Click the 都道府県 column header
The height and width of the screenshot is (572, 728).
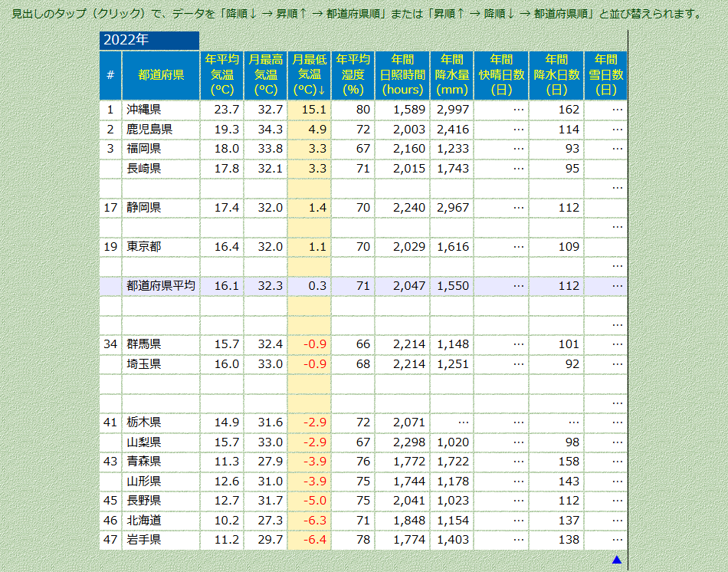click(161, 74)
